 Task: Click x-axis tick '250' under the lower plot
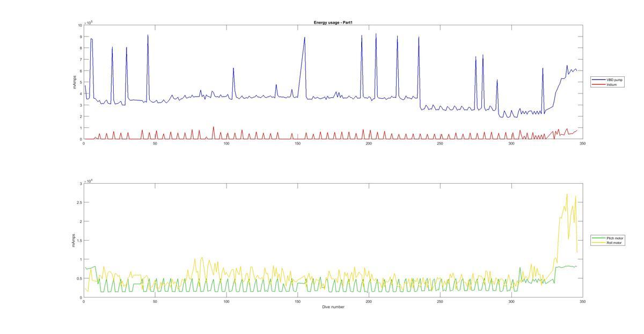point(440,301)
